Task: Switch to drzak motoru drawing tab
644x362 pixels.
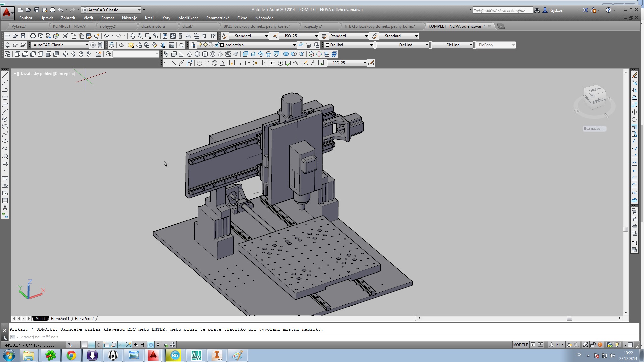Action: (x=153, y=26)
